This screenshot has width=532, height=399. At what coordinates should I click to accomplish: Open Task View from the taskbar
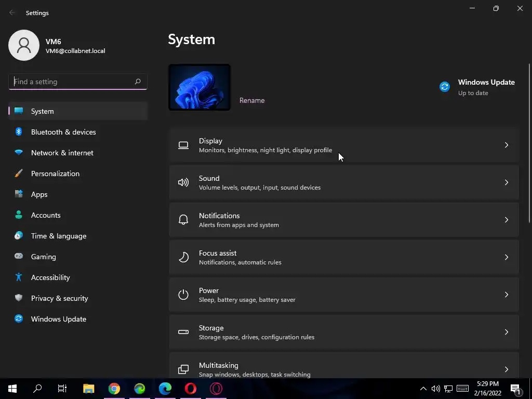pyautogui.click(x=62, y=389)
